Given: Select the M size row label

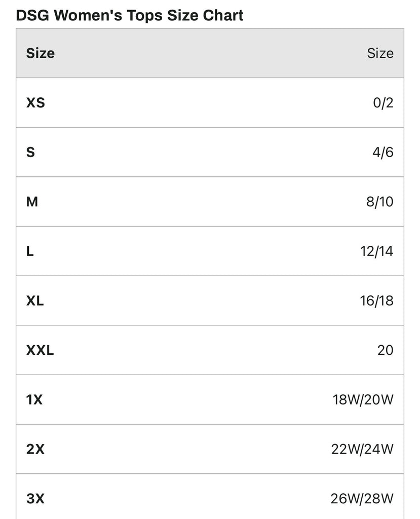Looking at the screenshot, I should (32, 202).
